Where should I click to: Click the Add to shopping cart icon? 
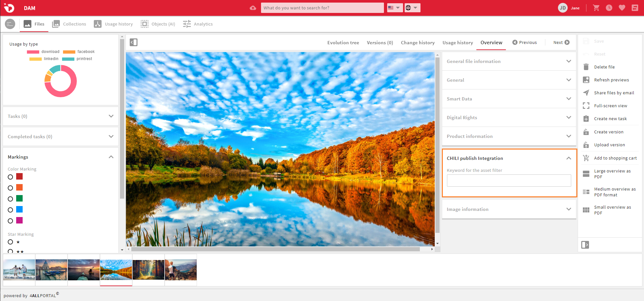tap(586, 158)
